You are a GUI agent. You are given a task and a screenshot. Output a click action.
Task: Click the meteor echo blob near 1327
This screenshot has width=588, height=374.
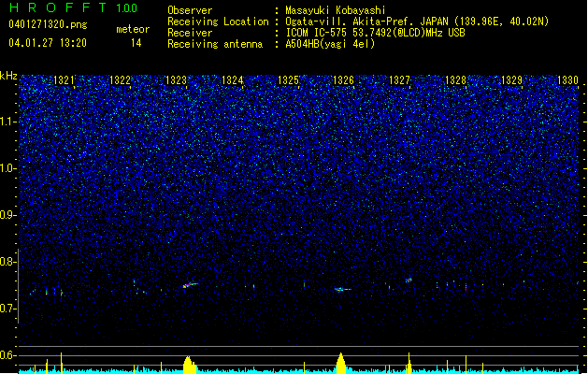tap(409, 280)
